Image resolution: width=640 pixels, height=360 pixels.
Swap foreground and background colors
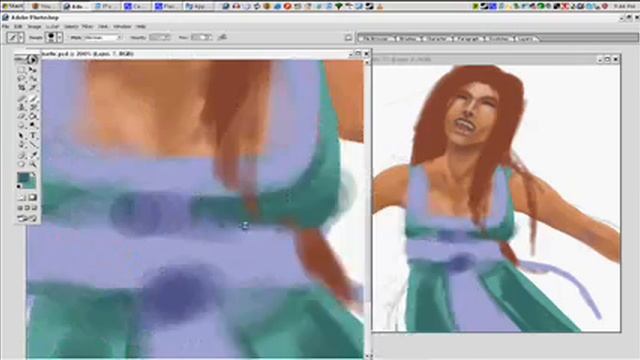coord(33,174)
